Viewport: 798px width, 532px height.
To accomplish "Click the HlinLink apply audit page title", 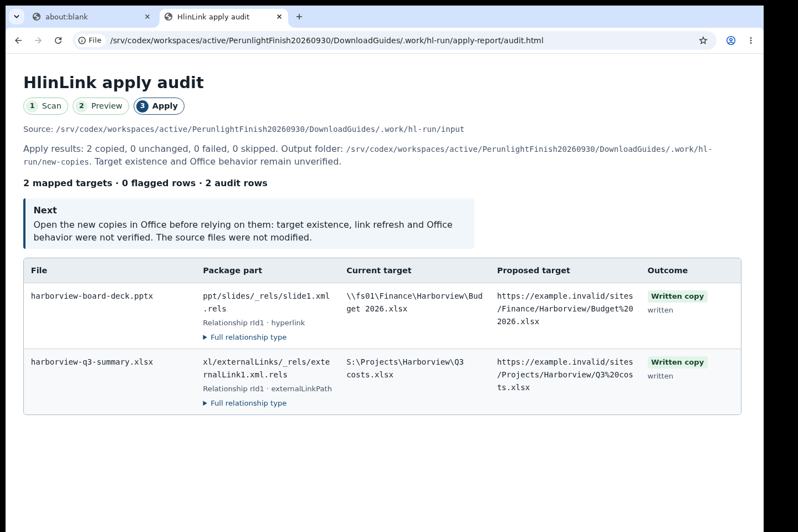I will [114, 83].
